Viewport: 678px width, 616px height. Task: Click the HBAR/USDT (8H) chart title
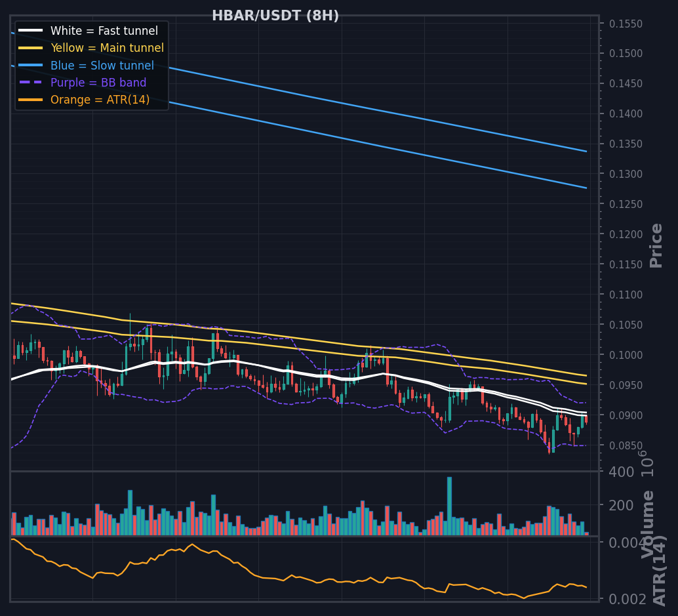(x=275, y=16)
